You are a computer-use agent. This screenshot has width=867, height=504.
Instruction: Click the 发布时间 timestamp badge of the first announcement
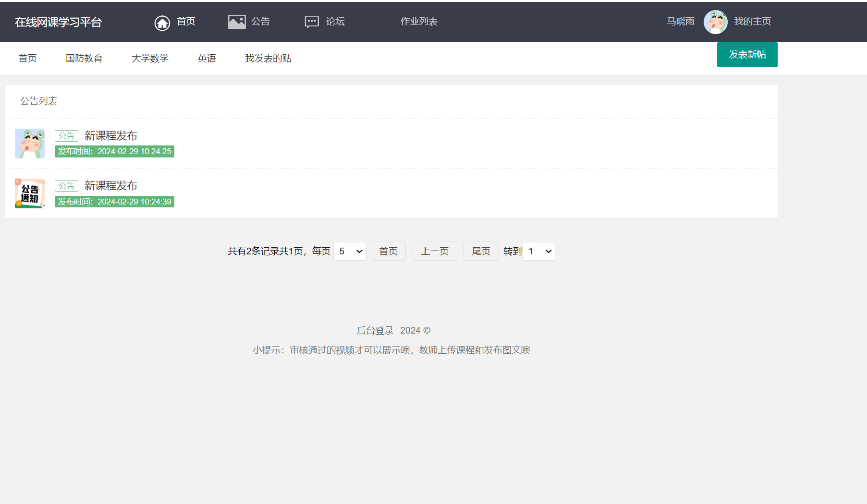pos(114,151)
